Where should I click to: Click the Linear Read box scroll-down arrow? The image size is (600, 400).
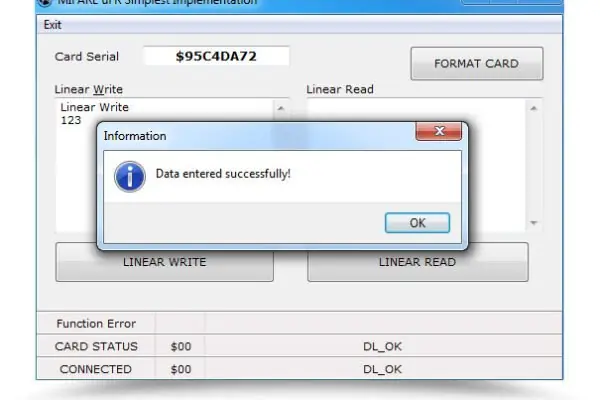pos(534,222)
